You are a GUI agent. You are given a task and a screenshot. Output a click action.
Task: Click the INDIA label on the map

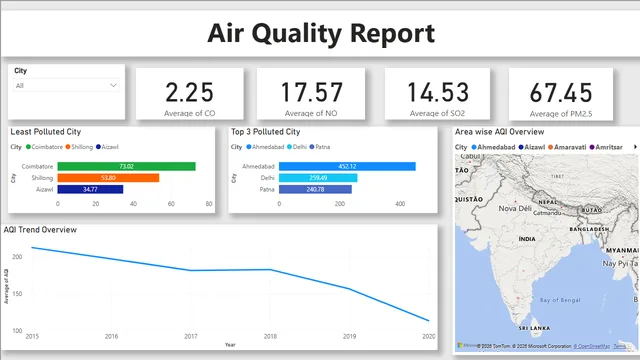coord(527,239)
